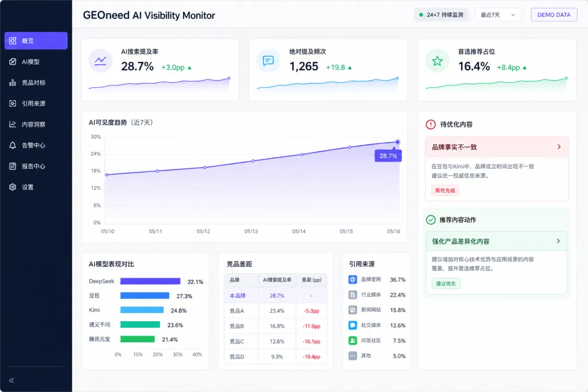Screen dimensions: 588x392
Task: Click the 社交媒体 chat bubble icon
Action: (x=352, y=325)
